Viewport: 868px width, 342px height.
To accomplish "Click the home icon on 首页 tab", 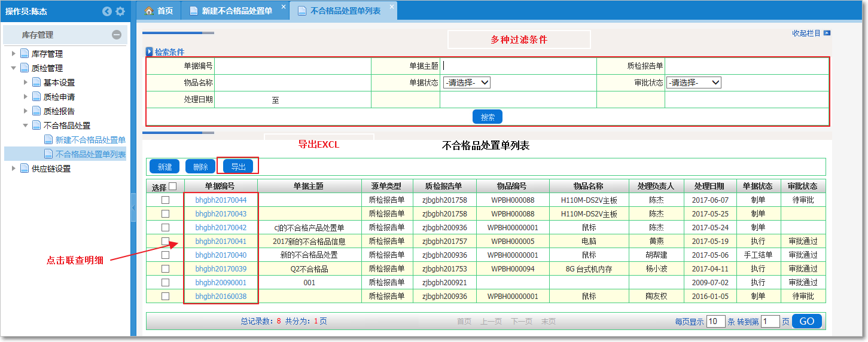I will (149, 11).
